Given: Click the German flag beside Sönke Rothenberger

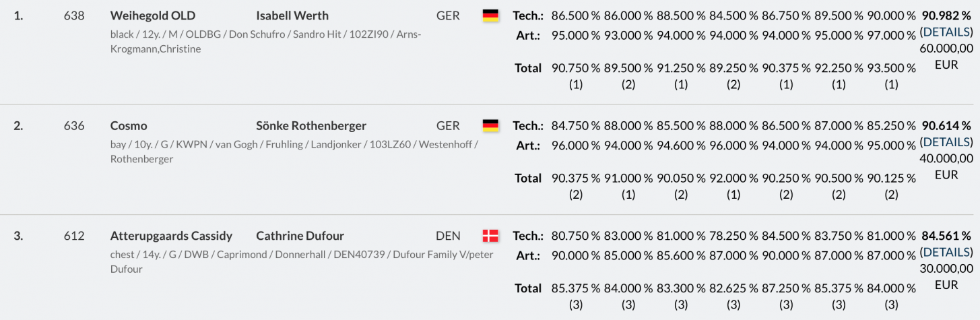Looking at the screenshot, I should [x=490, y=125].
